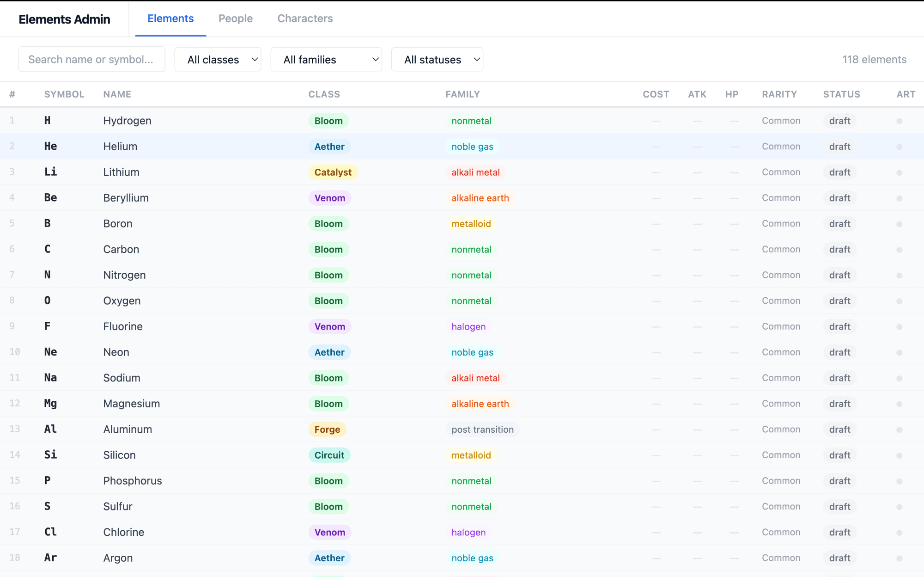Open the All statuses dropdown

click(x=437, y=59)
